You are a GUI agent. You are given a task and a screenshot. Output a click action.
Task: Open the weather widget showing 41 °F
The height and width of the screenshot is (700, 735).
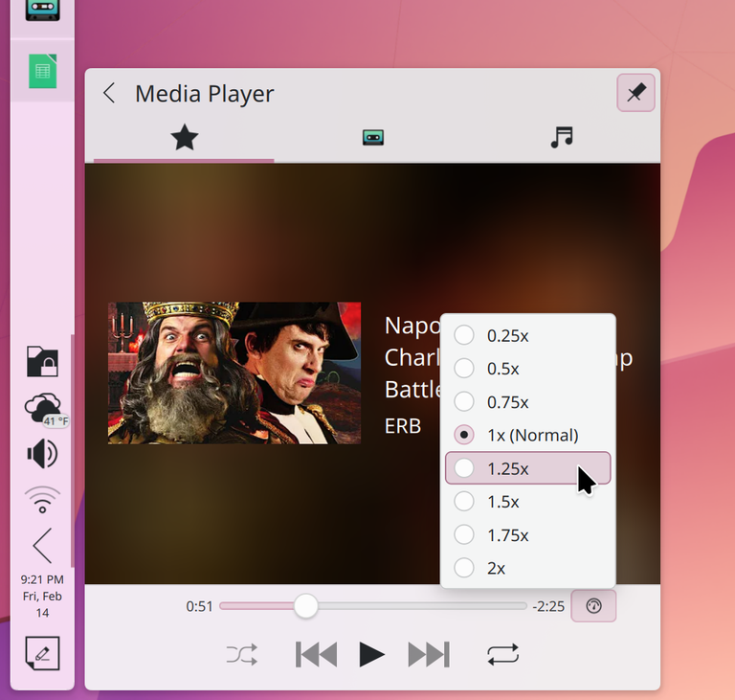43,409
